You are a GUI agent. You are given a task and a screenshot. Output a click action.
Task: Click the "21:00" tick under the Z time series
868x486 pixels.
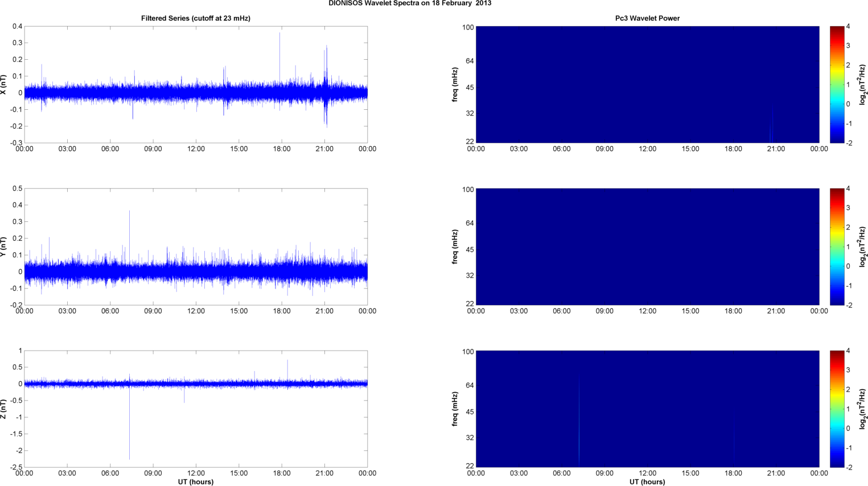click(x=324, y=473)
